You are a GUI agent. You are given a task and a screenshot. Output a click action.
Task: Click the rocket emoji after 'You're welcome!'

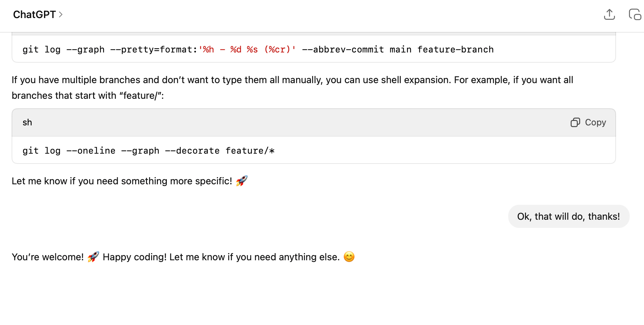point(93,257)
